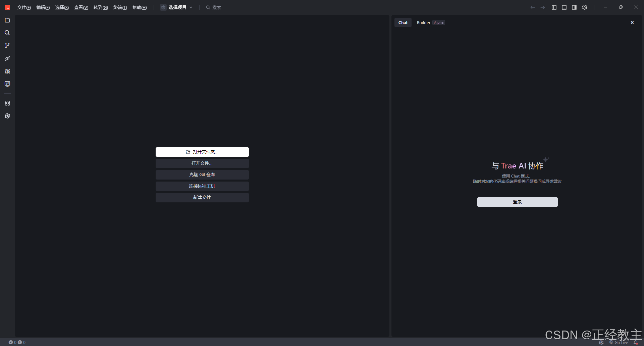Expand the 选择项目 project dropdown
644x346 pixels.
point(177,7)
